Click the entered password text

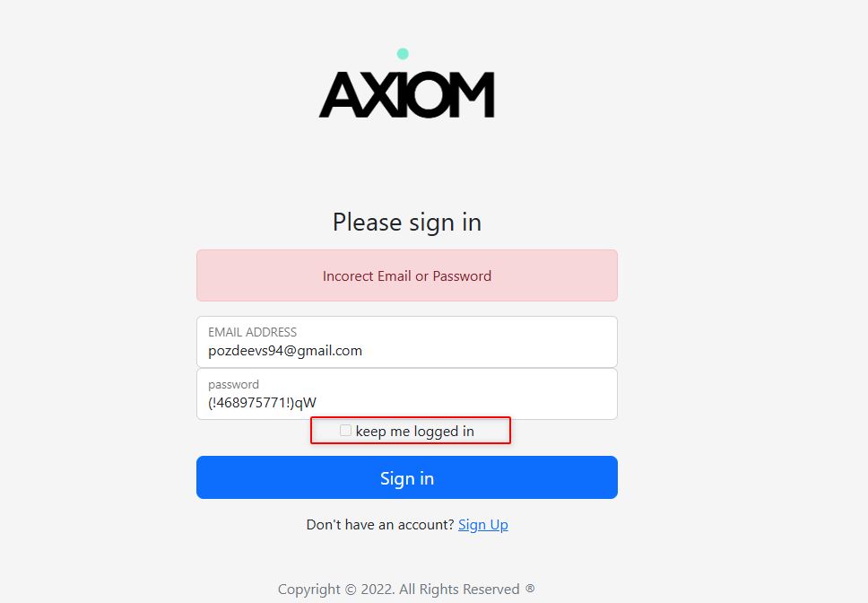pyautogui.click(x=262, y=403)
